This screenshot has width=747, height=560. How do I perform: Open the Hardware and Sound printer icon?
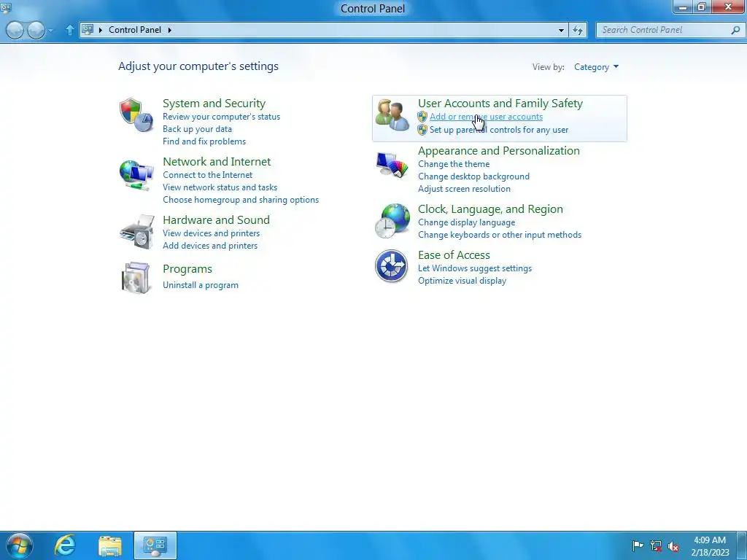tap(137, 231)
